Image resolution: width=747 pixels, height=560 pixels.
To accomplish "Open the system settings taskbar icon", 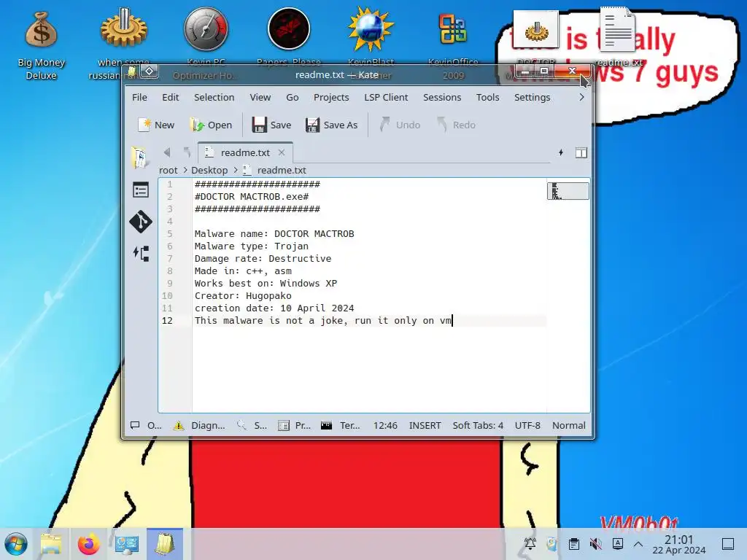I will click(127, 544).
